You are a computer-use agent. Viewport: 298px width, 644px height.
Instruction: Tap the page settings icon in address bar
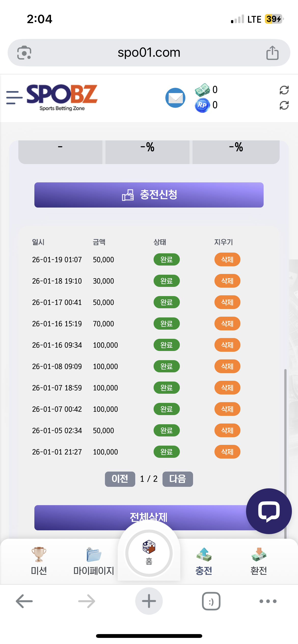coord(24,53)
